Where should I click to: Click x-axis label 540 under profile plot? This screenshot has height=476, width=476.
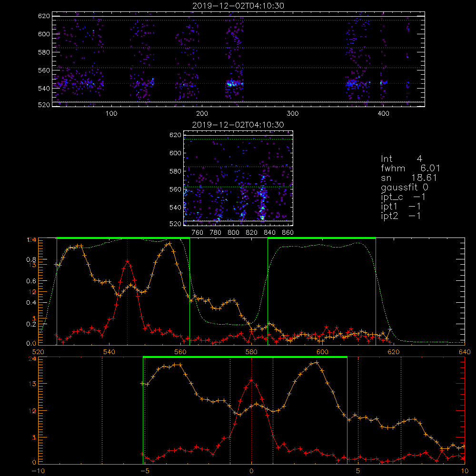point(109,352)
